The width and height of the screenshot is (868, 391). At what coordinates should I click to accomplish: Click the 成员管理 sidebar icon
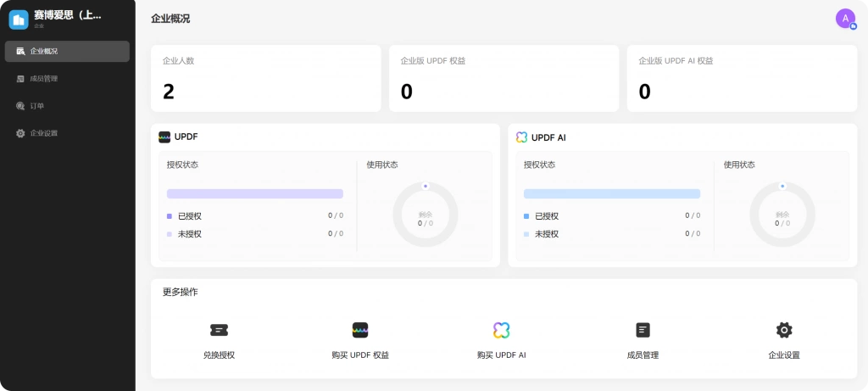pyautogui.click(x=20, y=79)
